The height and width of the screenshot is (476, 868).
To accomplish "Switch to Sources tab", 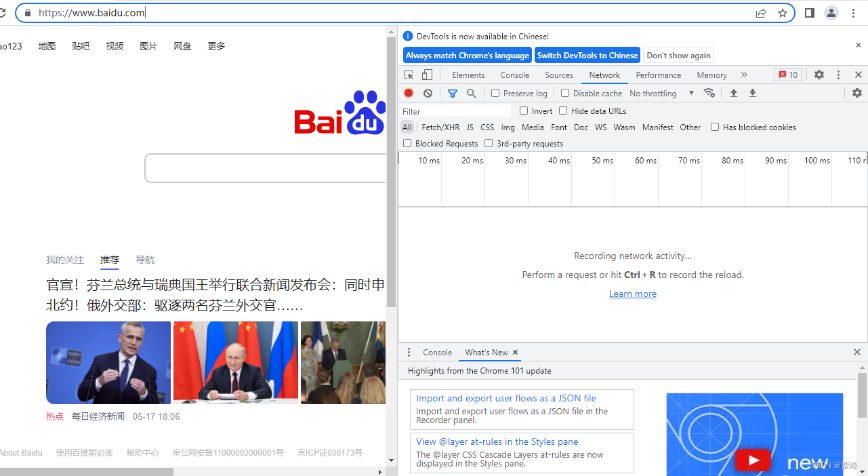I will (559, 75).
